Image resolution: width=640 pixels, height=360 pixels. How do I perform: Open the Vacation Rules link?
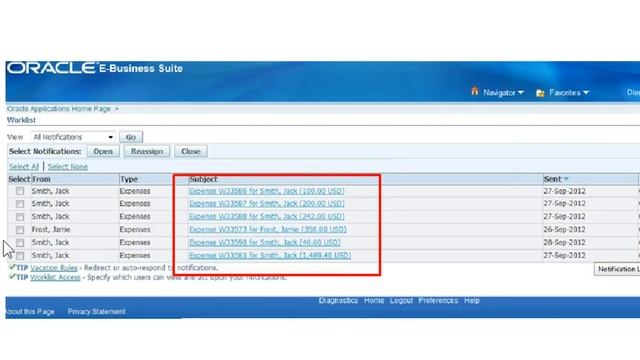[54, 268]
